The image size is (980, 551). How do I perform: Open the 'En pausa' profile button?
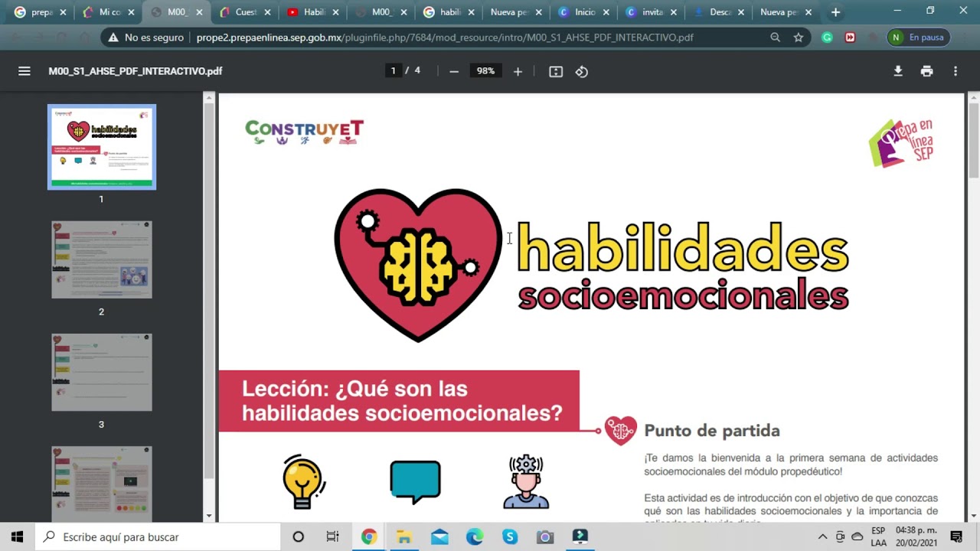pos(919,37)
